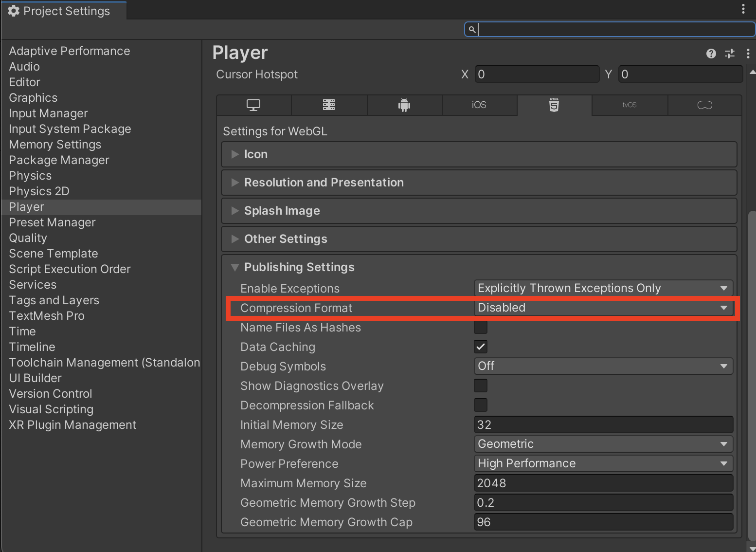This screenshot has width=756, height=552.
Task: Toggle Show Diagnostics Overlay
Action: click(480, 386)
